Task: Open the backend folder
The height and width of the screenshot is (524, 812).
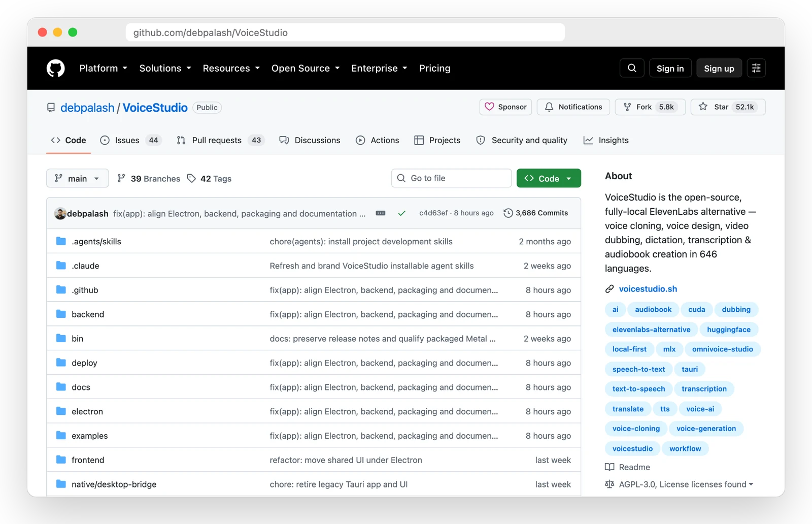Action: click(88, 314)
